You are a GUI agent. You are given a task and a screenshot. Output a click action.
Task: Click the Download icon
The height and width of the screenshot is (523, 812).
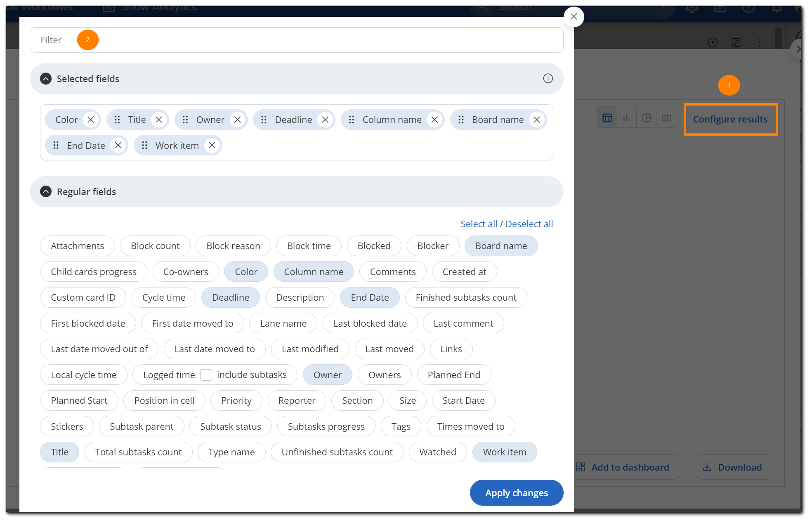[x=707, y=467]
